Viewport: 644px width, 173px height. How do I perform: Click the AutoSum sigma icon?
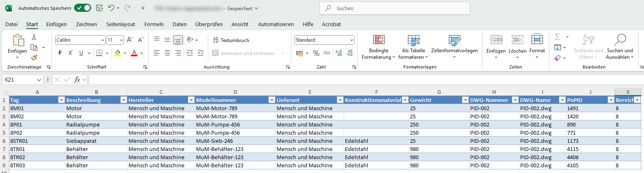click(x=558, y=37)
